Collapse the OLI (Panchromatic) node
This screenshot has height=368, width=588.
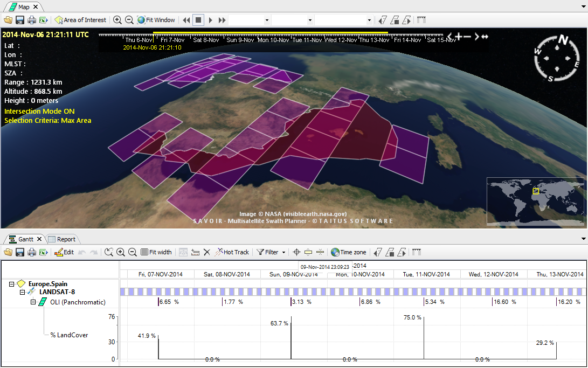(33, 302)
